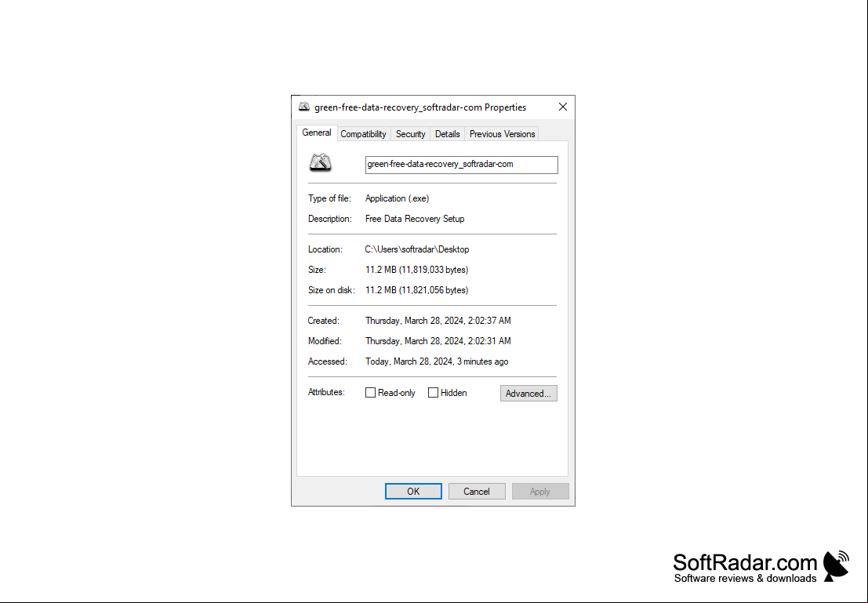This screenshot has height=603, width=868.
Task: Click the filename input field
Action: coord(461,165)
